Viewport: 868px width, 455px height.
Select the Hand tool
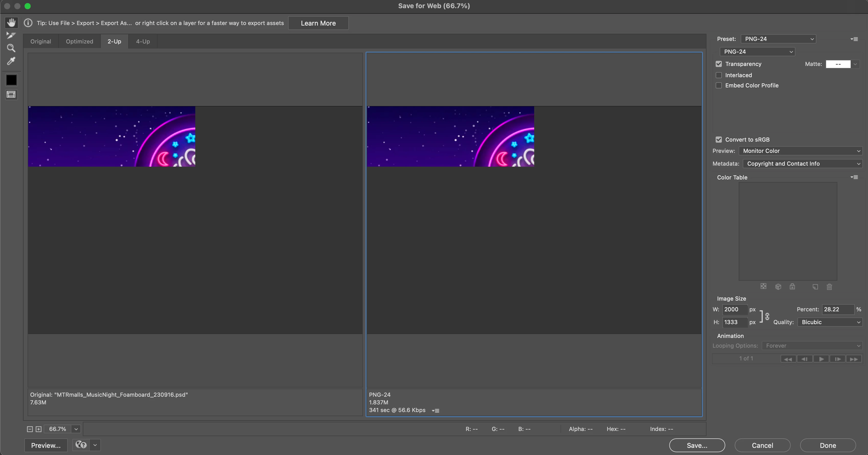pyautogui.click(x=11, y=22)
